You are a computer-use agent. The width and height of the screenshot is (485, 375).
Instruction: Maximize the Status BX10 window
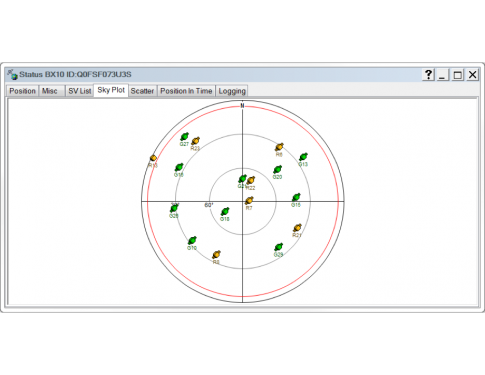[458, 74]
